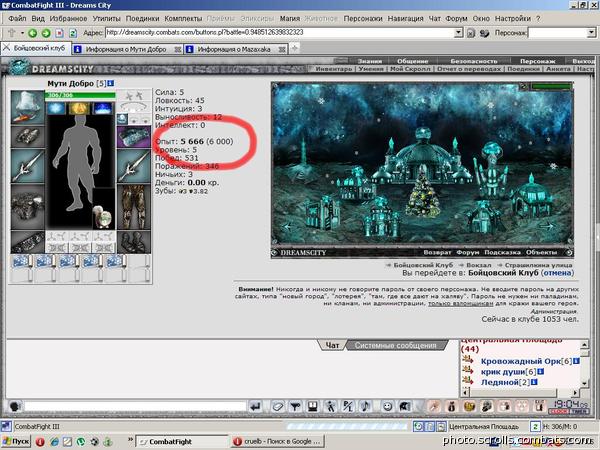600x450 pixels.
Task: Open the Отчет о переводах link
Action: 469,69
